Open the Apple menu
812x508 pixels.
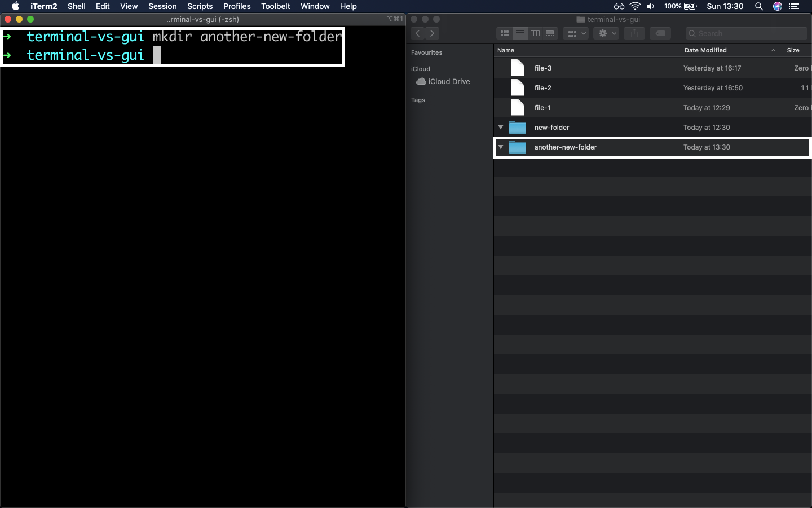15,6
